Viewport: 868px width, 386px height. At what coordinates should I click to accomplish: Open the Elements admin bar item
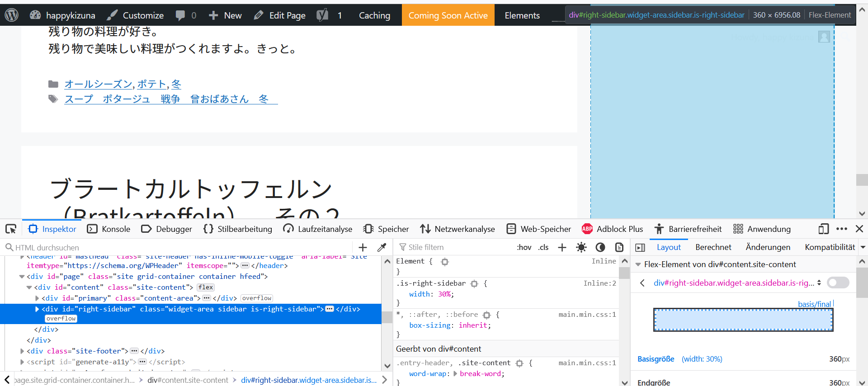(x=522, y=15)
